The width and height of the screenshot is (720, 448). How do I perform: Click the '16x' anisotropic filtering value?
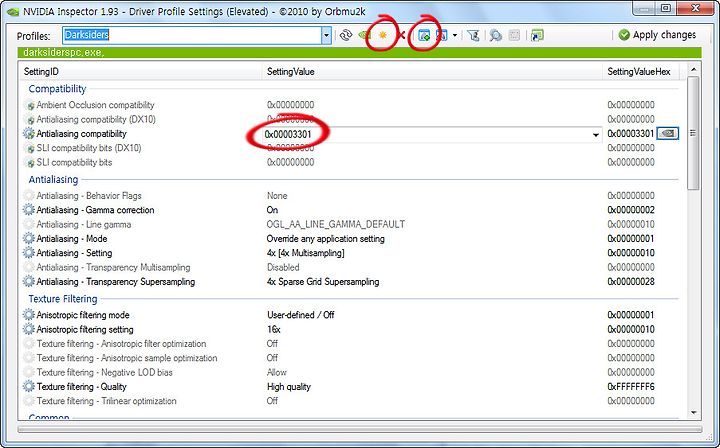pyautogui.click(x=274, y=329)
